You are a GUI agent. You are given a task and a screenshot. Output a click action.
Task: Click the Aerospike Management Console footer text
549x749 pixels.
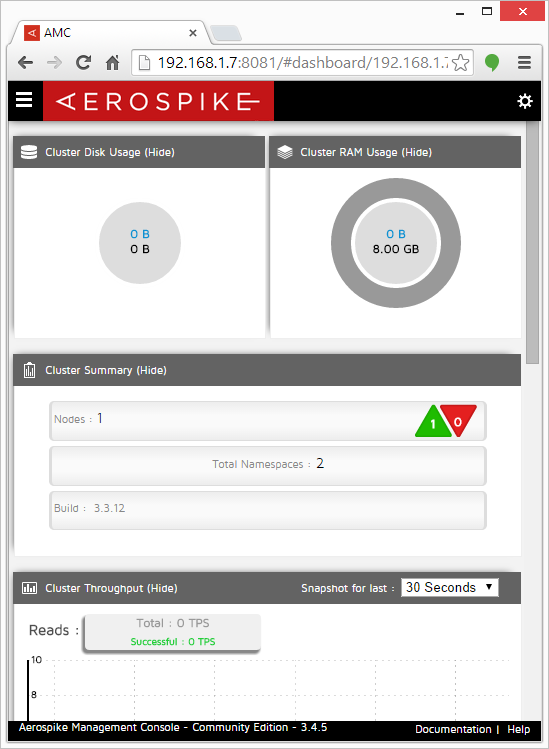tap(173, 728)
